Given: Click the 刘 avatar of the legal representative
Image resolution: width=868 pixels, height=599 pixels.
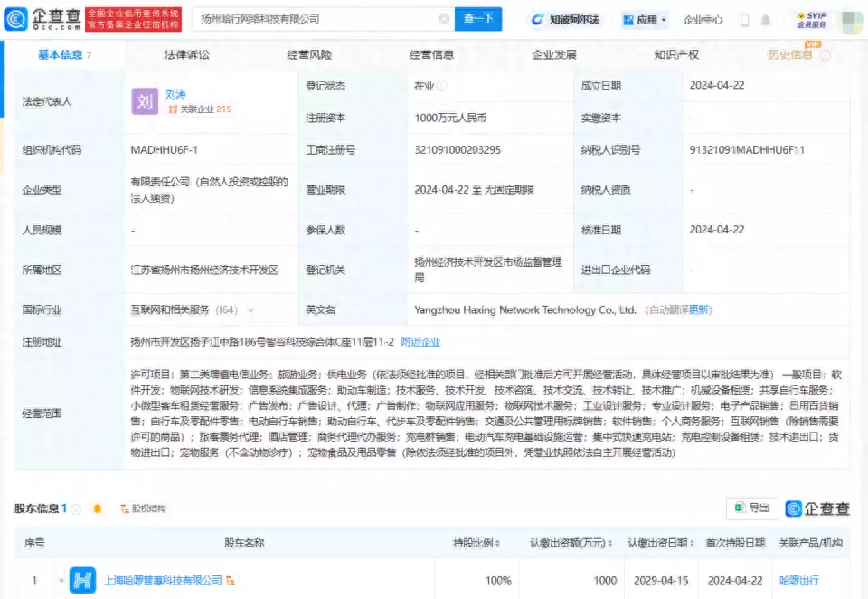Looking at the screenshot, I should click(145, 101).
